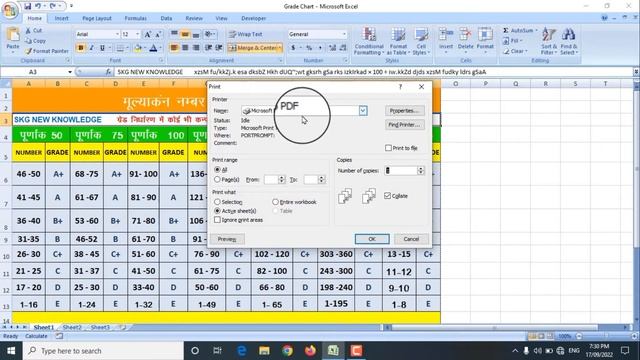Save workbook from Quick Access toolbar

pos(27,6)
